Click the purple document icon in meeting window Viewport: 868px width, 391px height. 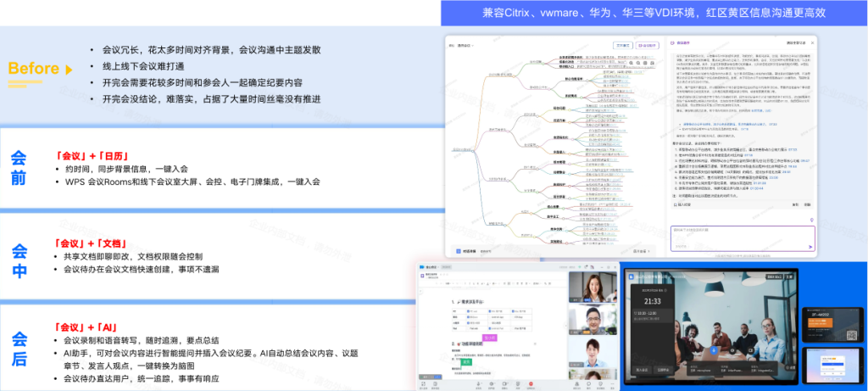point(422,276)
